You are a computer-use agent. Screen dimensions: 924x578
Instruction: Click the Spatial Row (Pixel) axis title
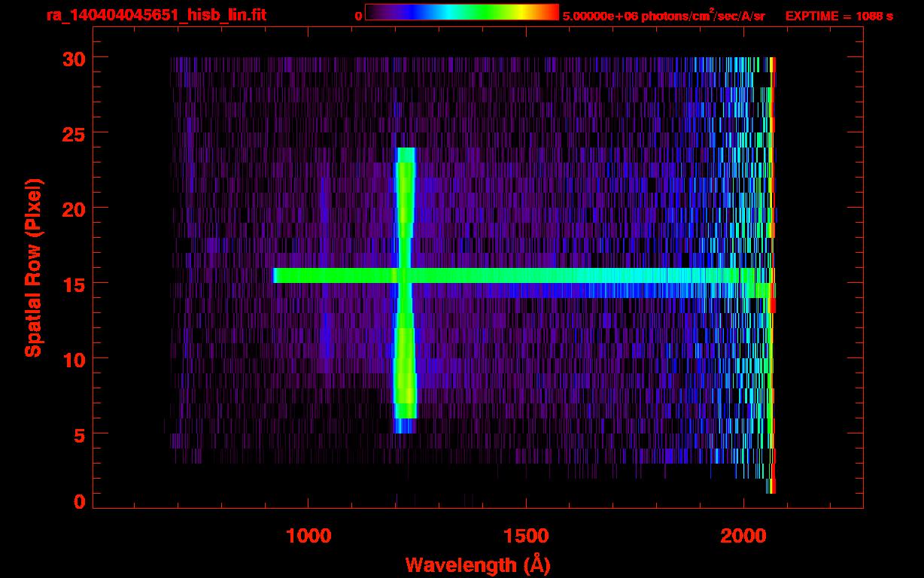34,267
